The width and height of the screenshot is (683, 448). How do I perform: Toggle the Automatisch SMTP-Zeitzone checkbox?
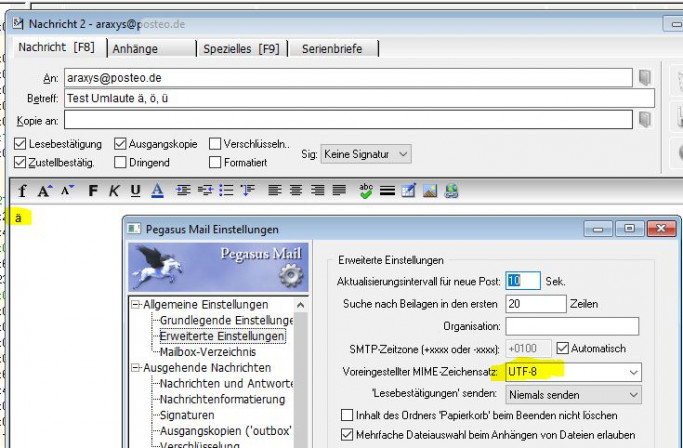coord(563,348)
